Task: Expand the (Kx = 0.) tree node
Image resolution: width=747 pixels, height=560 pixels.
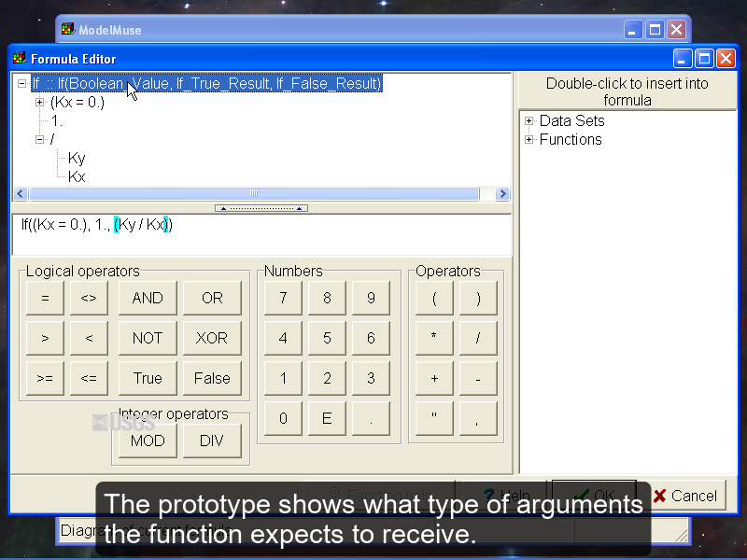Action: (x=40, y=103)
